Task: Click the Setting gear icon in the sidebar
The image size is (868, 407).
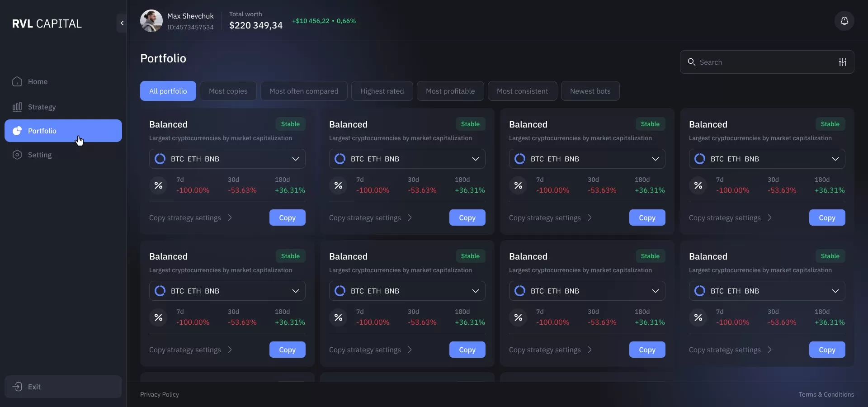Action: pyautogui.click(x=17, y=155)
